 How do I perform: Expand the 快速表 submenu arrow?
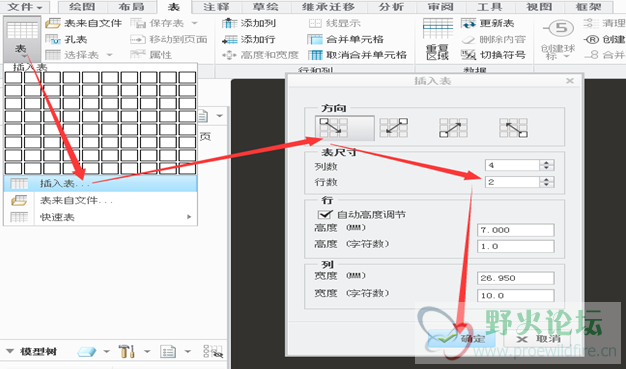pyautogui.click(x=189, y=217)
